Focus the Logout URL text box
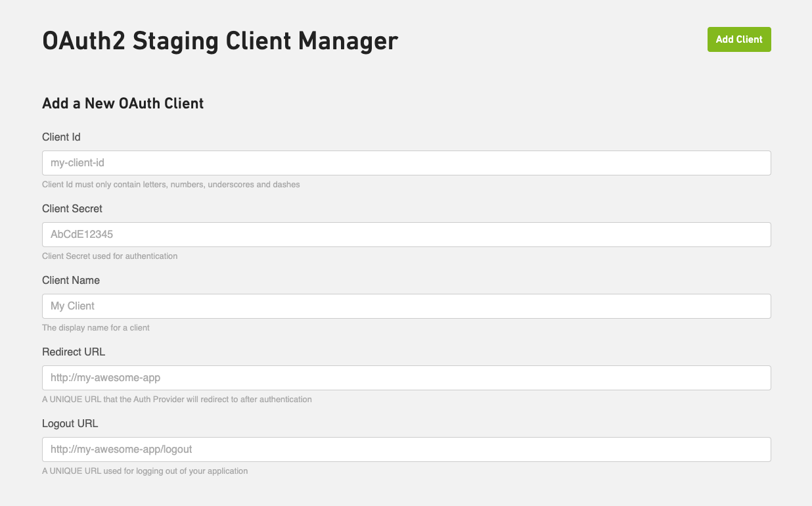This screenshot has height=506, width=812. point(406,449)
